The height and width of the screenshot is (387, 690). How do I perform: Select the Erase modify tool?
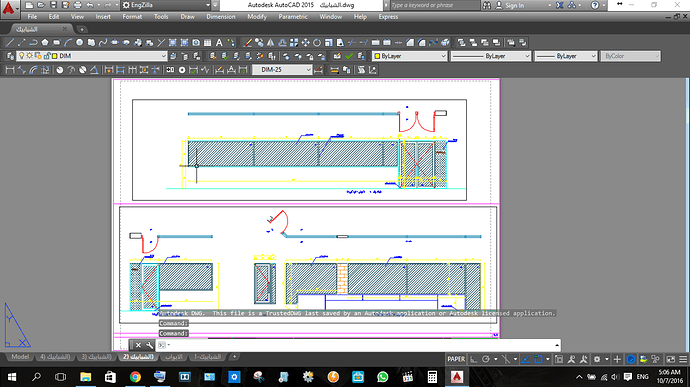248,43
